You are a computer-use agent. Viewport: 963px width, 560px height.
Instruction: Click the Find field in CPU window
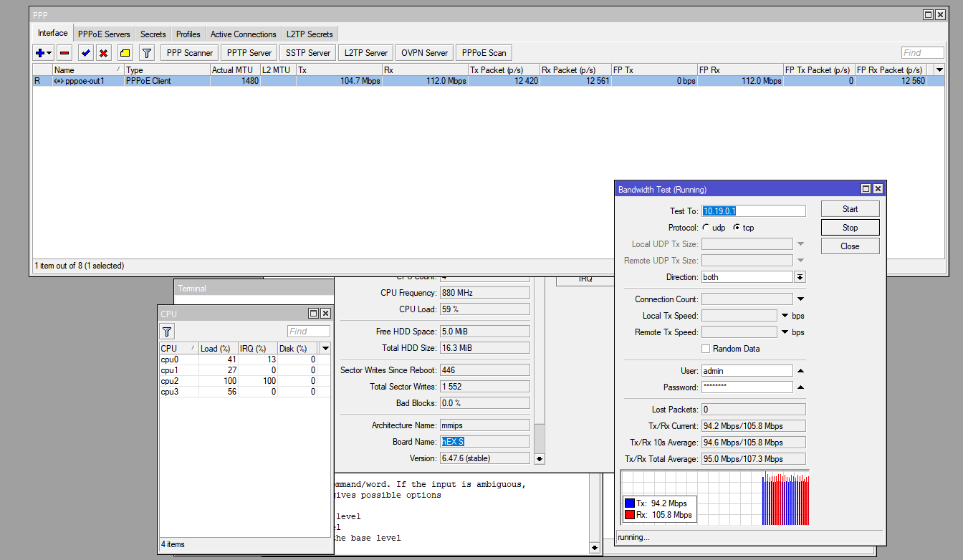pyautogui.click(x=309, y=332)
